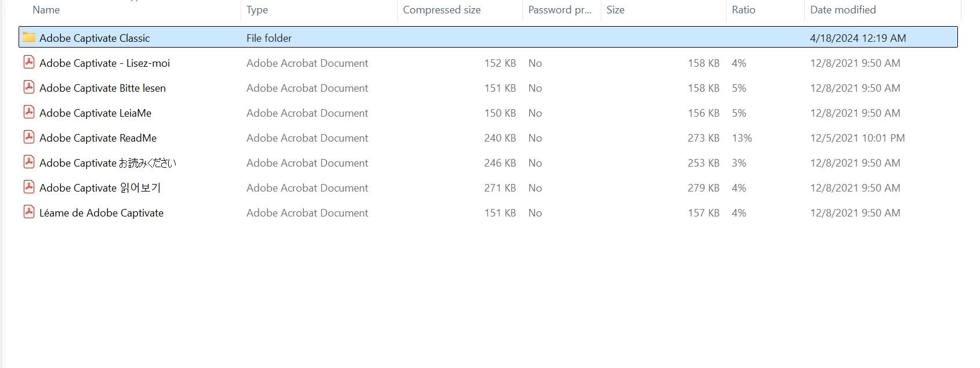Click the 4/18/2024 12:19 AM date
Image resolution: width=980 pixels, height=368 pixels.
[x=858, y=38]
